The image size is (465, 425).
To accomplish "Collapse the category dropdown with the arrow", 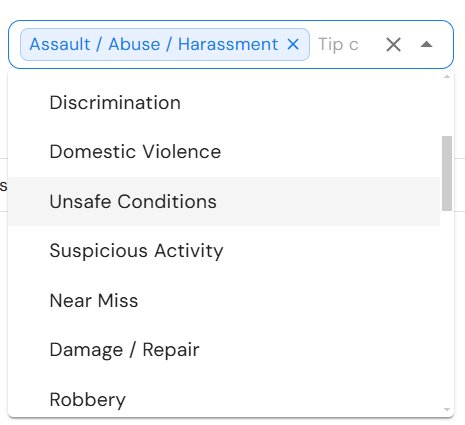I will click(x=426, y=44).
